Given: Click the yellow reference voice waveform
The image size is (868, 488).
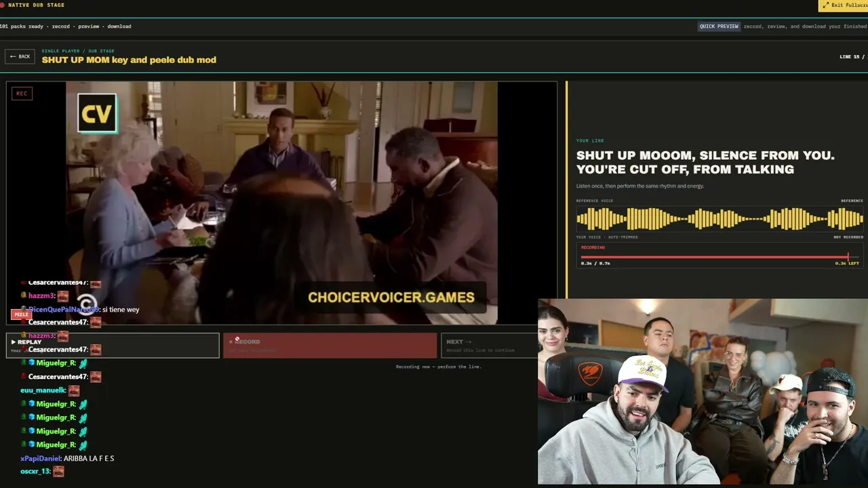Looking at the screenshot, I should (x=719, y=219).
